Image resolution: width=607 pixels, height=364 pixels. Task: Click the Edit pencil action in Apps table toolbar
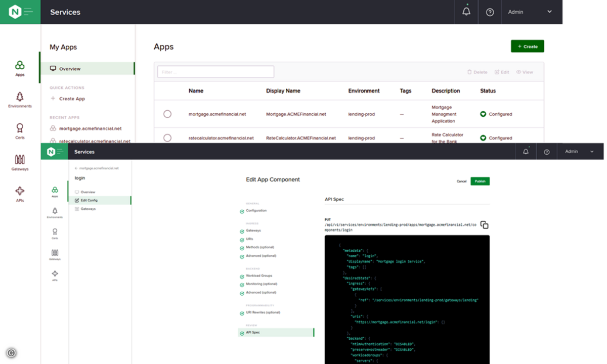[x=502, y=72]
